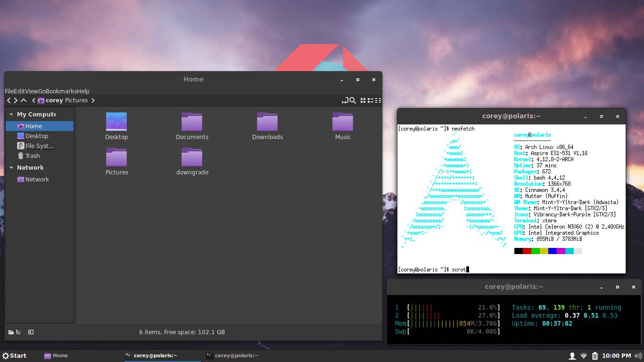Image resolution: width=644 pixels, height=362 pixels.
Task: Open the View menu
Action: click(32, 91)
